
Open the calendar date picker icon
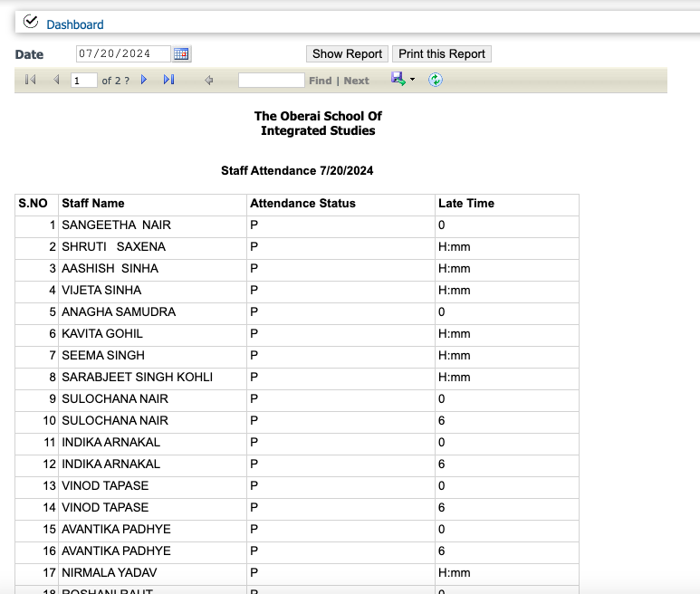(x=181, y=54)
